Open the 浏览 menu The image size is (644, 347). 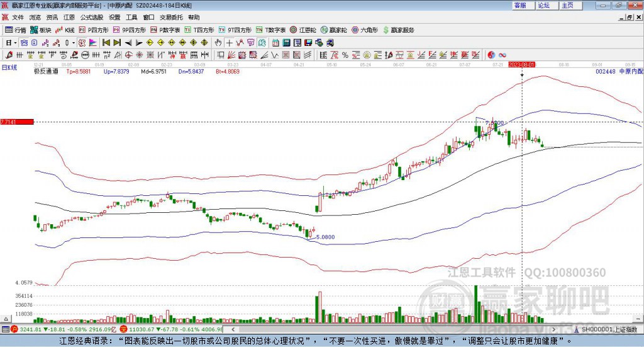(x=35, y=17)
